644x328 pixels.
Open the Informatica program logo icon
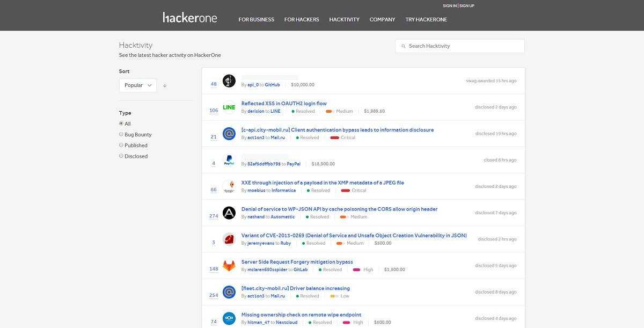coord(229,186)
